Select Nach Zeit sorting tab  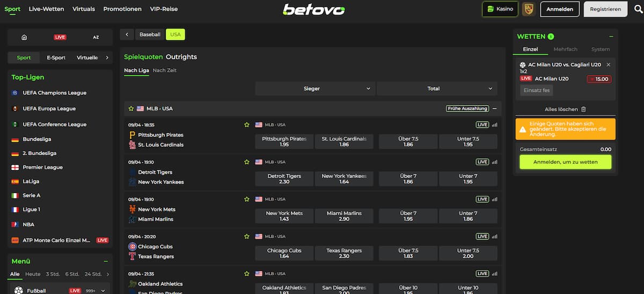click(x=164, y=70)
